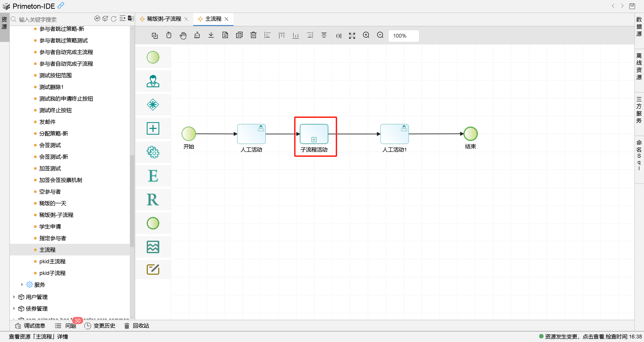Select the hand pan tool
The width and height of the screenshot is (644, 342).
(x=183, y=36)
